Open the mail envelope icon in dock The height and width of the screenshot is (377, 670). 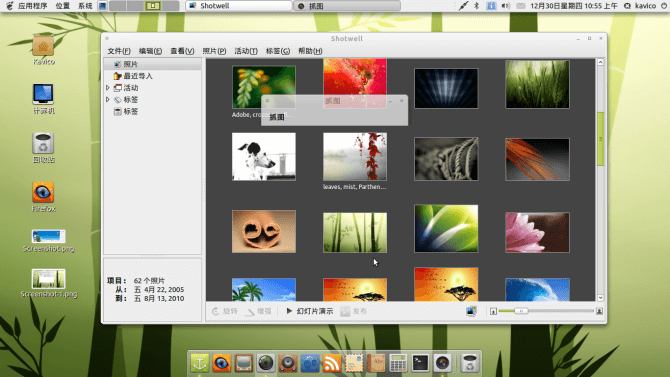point(354,363)
